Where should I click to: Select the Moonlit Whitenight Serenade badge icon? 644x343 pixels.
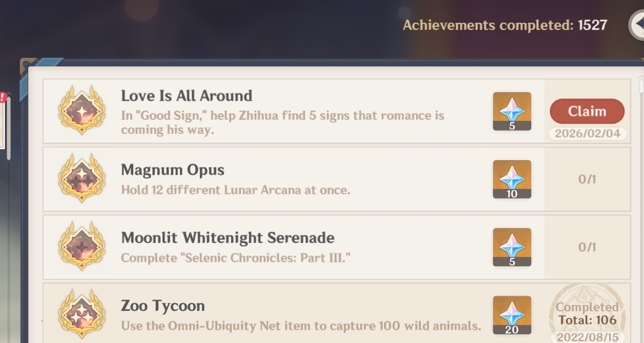pyautogui.click(x=82, y=247)
